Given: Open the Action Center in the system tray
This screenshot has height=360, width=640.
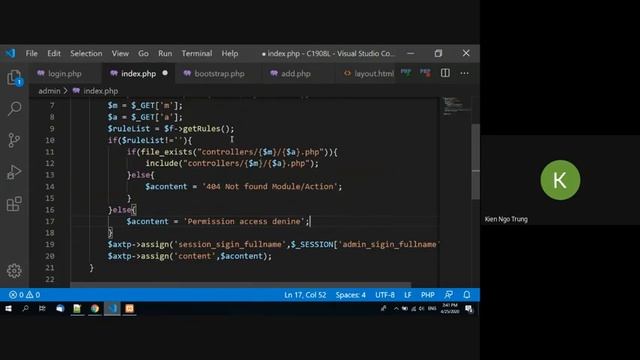Looking at the screenshot, I should click(x=469, y=309).
